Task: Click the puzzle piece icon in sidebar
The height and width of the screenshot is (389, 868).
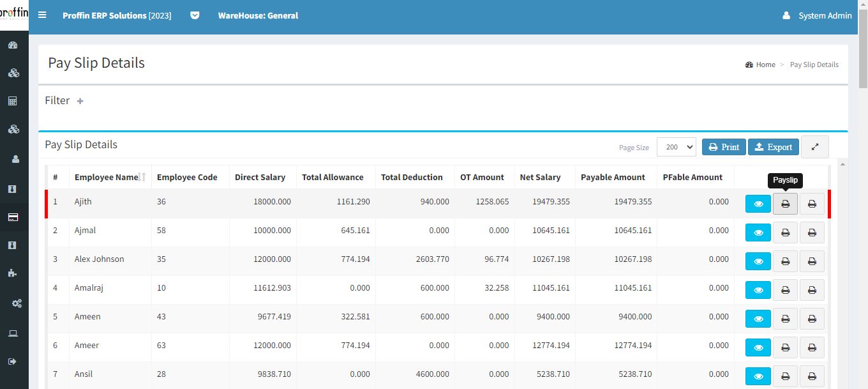Action: coord(13,273)
